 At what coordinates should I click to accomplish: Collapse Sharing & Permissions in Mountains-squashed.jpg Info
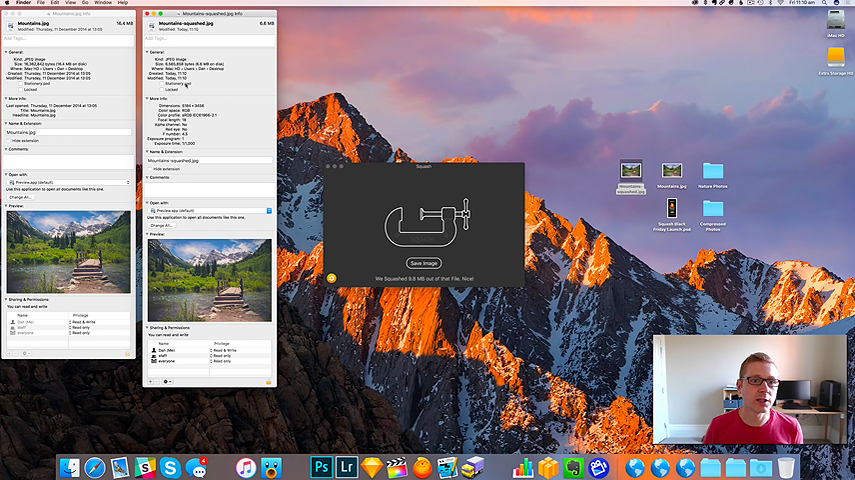click(x=147, y=328)
